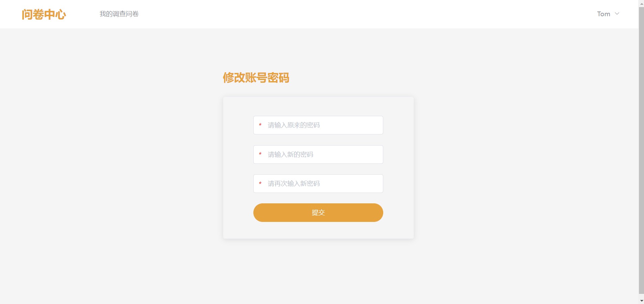Viewport: 644px width, 304px height.
Task: Select the 修改账号密码 heading
Action: point(256,78)
